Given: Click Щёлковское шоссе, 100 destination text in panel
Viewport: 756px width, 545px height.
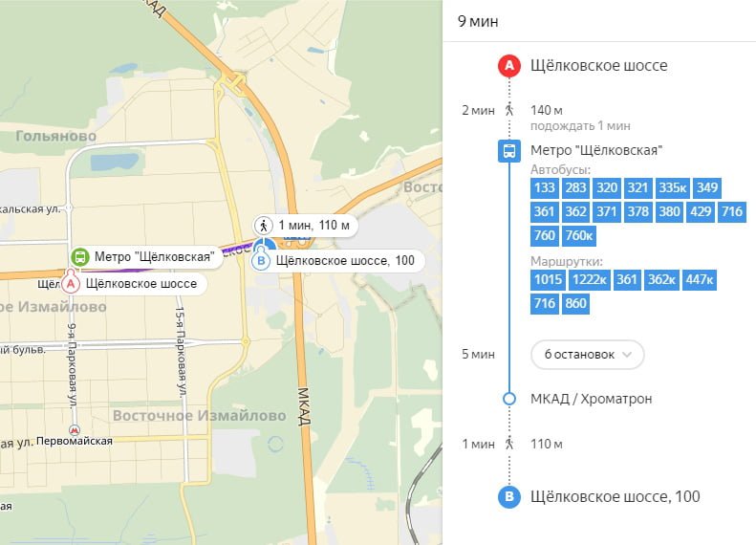Looking at the screenshot, I should (616, 497).
